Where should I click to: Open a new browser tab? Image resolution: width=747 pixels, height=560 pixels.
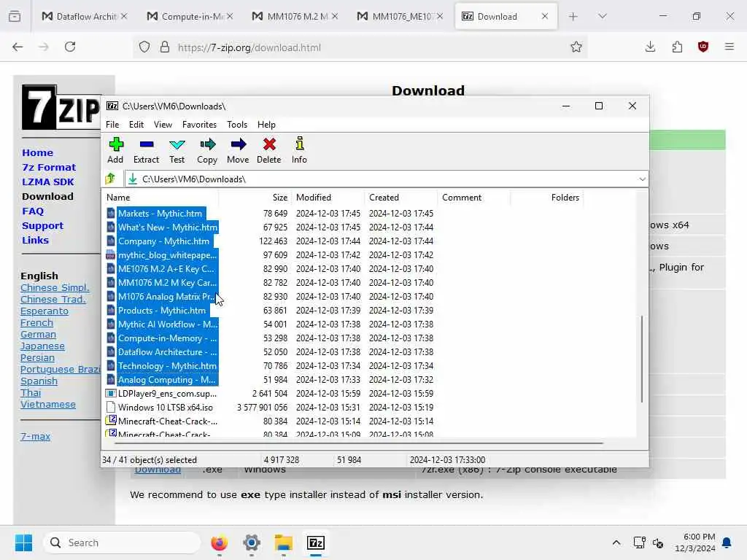[x=573, y=16]
